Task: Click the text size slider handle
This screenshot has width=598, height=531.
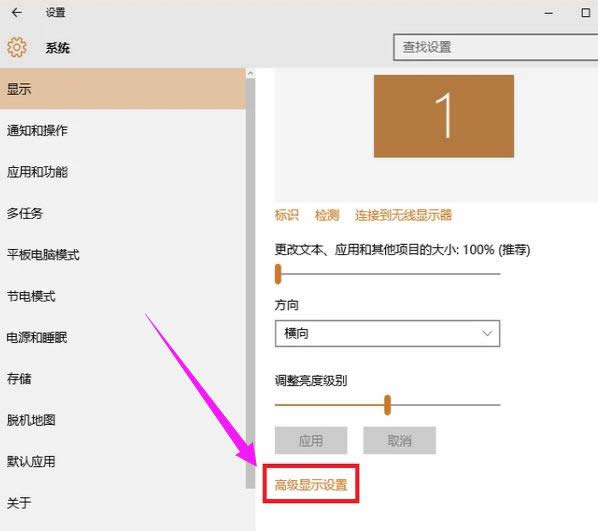Action: point(278,274)
